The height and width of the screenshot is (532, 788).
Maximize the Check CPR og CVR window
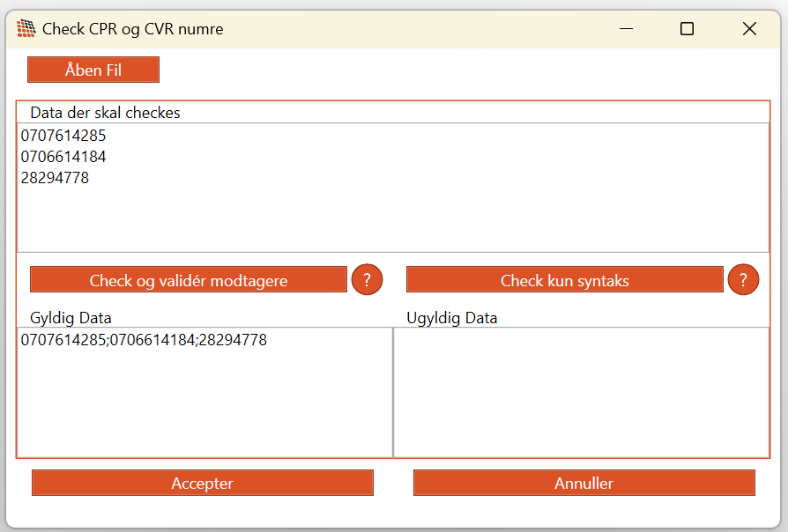coord(688,29)
